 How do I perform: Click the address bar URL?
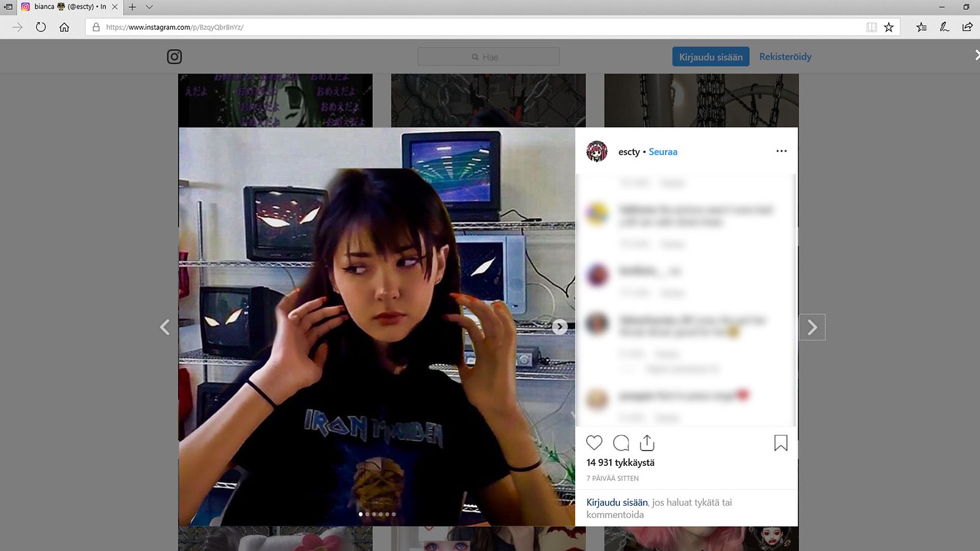click(x=175, y=27)
